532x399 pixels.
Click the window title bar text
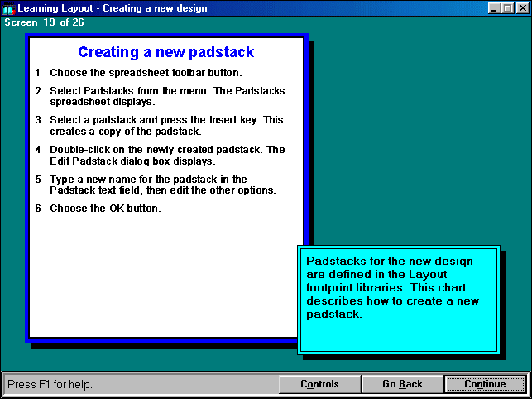(113, 8)
